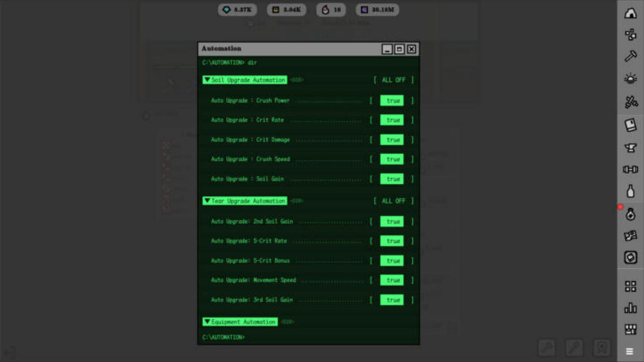This screenshot has height=362, width=644.
Task: Maximize the Automation window
Action: tap(399, 49)
